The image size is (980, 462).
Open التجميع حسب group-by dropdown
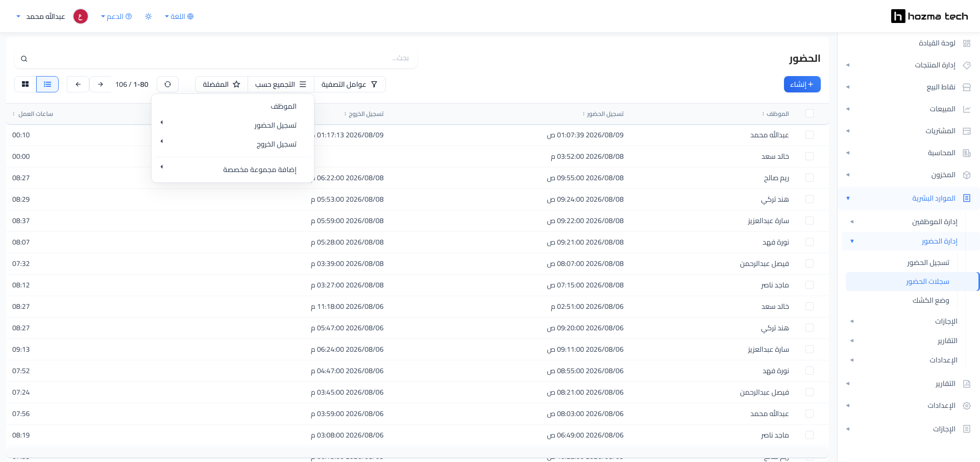[x=281, y=84]
